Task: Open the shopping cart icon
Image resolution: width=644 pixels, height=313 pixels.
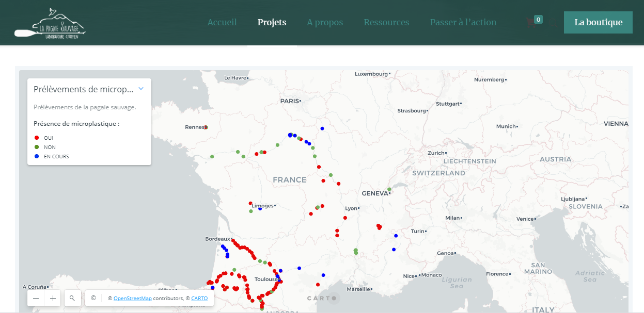Action: [530, 23]
